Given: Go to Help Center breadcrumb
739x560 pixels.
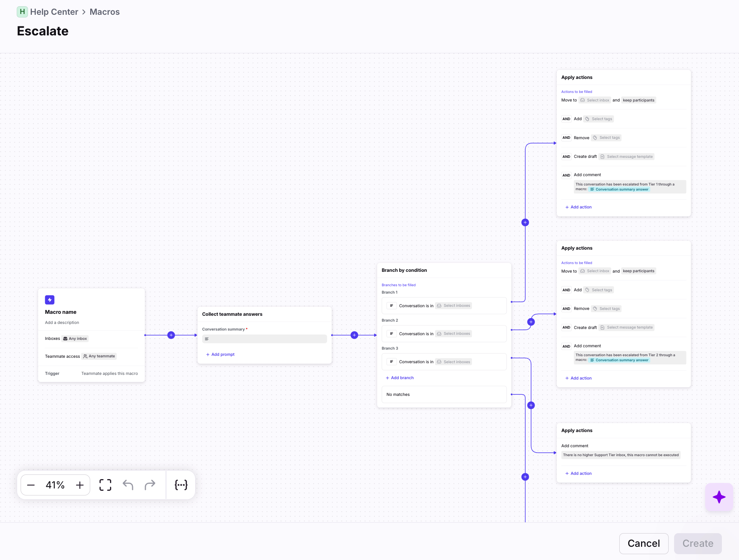Looking at the screenshot, I should tap(54, 12).
